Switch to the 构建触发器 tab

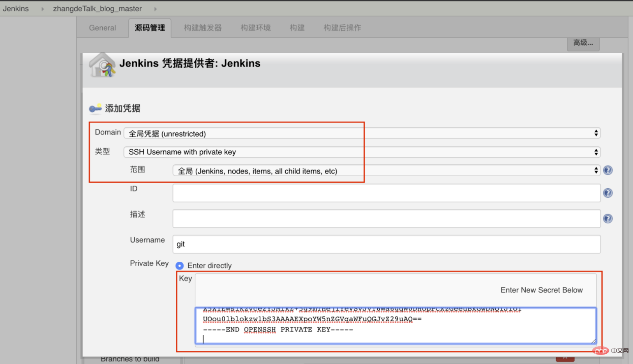[x=203, y=28]
